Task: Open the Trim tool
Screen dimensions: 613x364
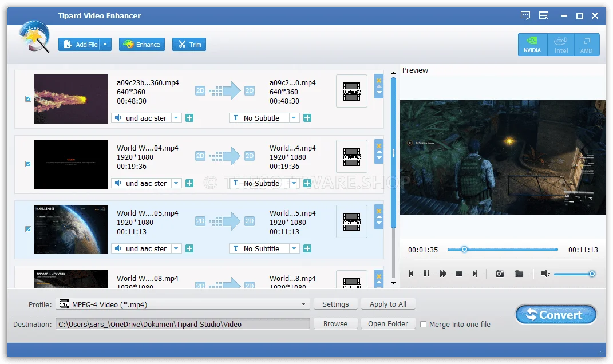Action: pyautogui.click(x=189, y=45)
